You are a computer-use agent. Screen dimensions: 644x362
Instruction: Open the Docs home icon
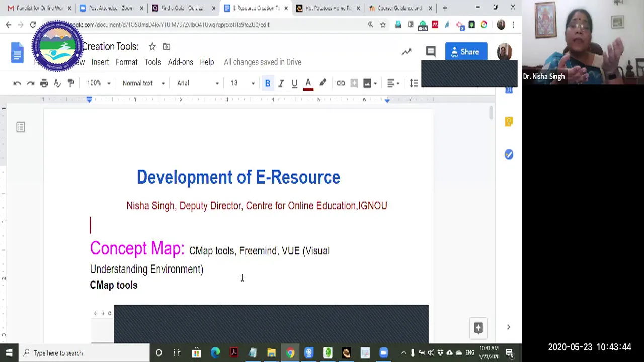click(x=17, y=52)
